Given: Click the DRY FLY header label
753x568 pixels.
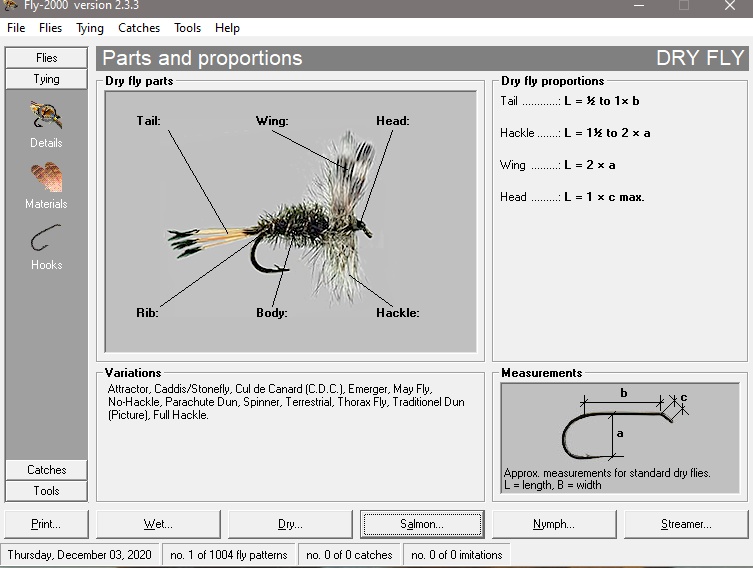Looking at the screenshot, I should (700, 58).
